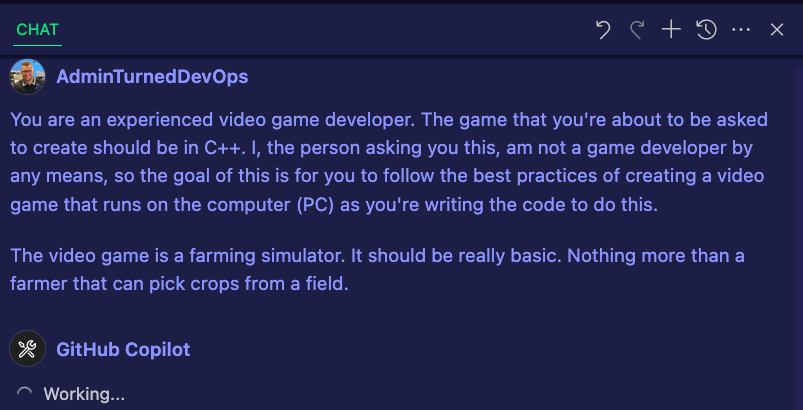Click the greyed-out redo arrow icon
This screenshot has width=803, height=410.
tap(637, 30)
